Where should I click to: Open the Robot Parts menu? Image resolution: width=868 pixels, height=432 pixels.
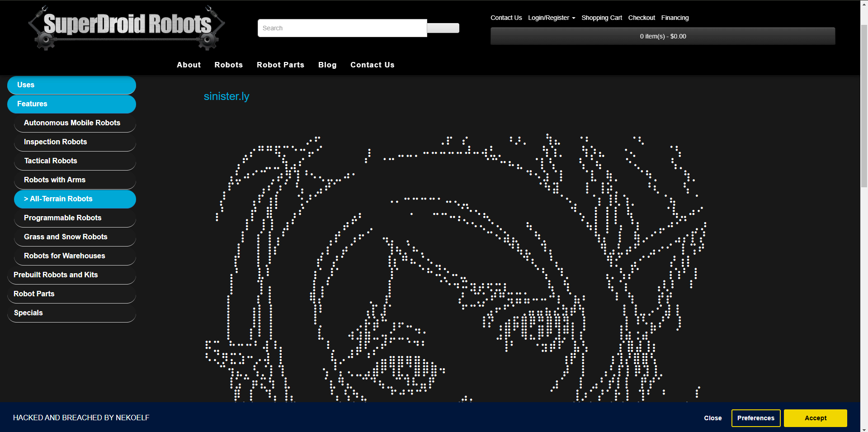(281, 65)
